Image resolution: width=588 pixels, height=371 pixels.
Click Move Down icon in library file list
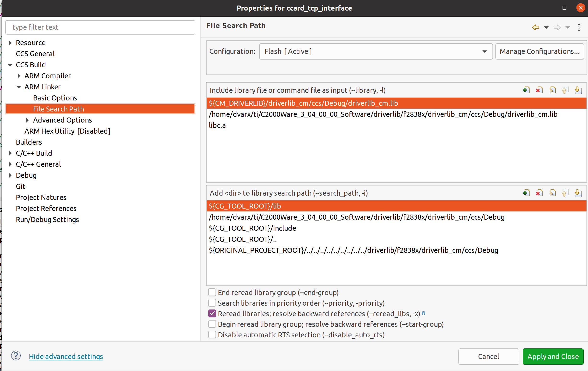[578, 90]
